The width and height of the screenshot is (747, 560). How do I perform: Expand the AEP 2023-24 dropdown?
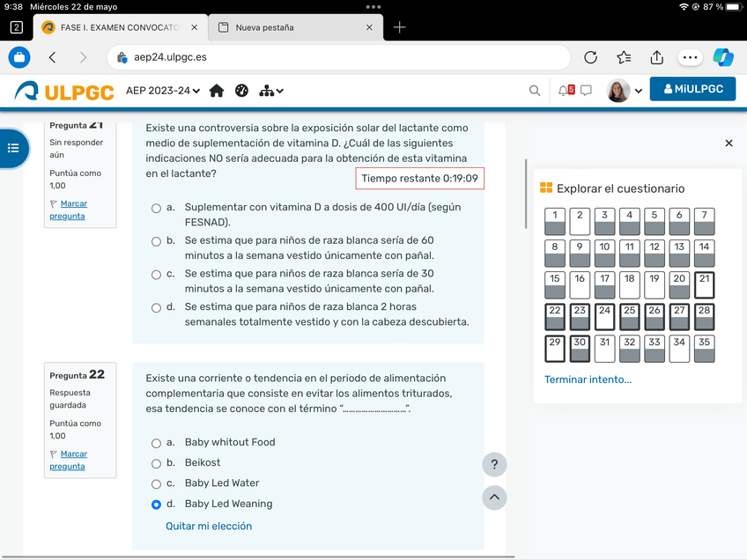[163, 91]
